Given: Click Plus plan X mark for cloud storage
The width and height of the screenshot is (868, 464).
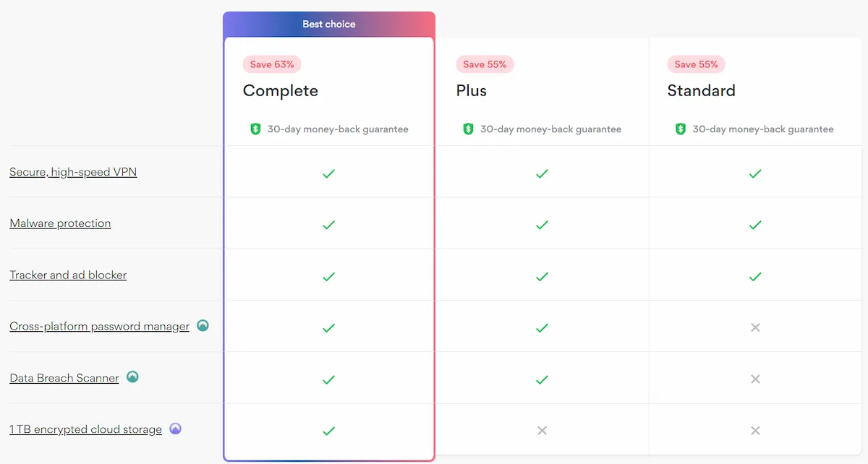Looking at the screenshot, I should tap(542, 431).
